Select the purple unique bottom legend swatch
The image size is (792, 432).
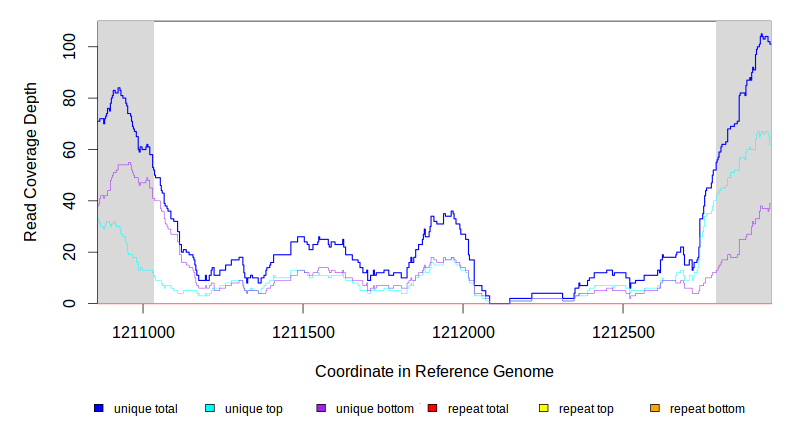(321, 409)
